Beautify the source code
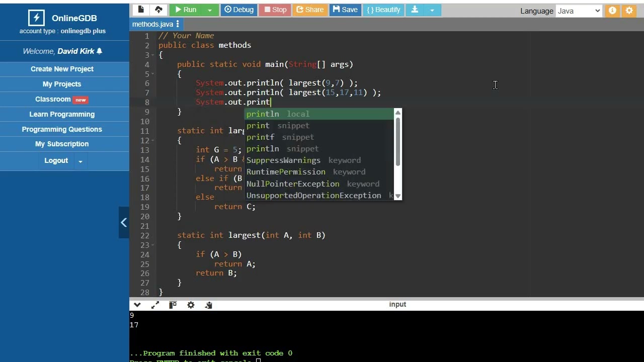This screenshot has height=362, width=644. pyautogui.click(x=384, y=10)
